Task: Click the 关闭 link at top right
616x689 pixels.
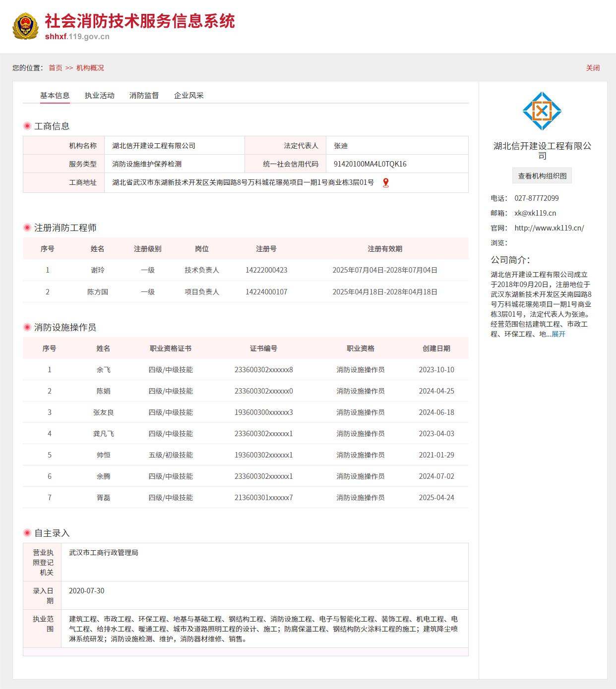Action: pos(593,68)
